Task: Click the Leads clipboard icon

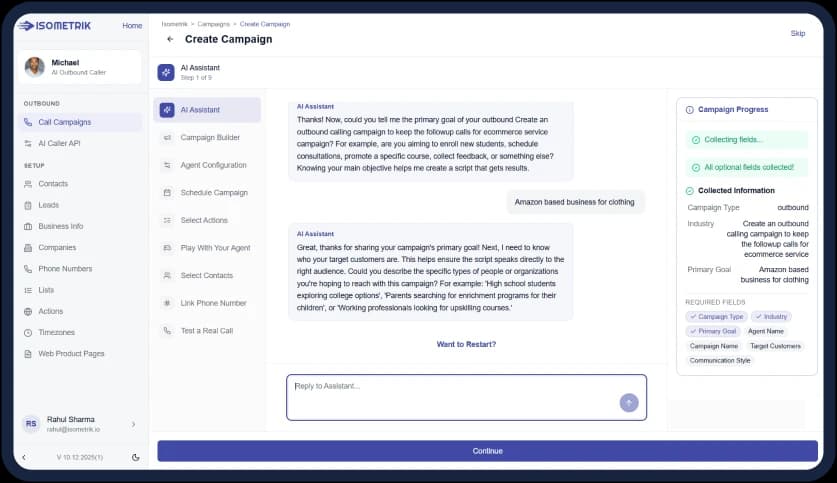Action: tap(28, 205)
